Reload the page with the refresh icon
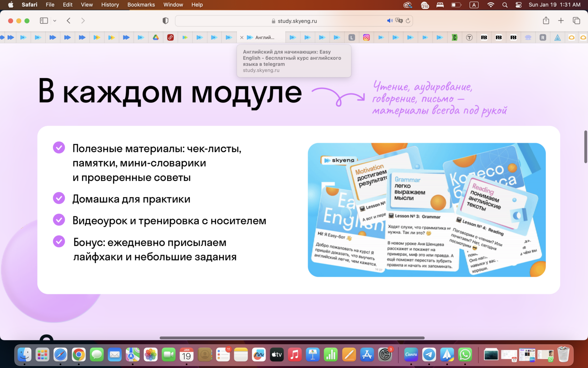 point(408,21)
